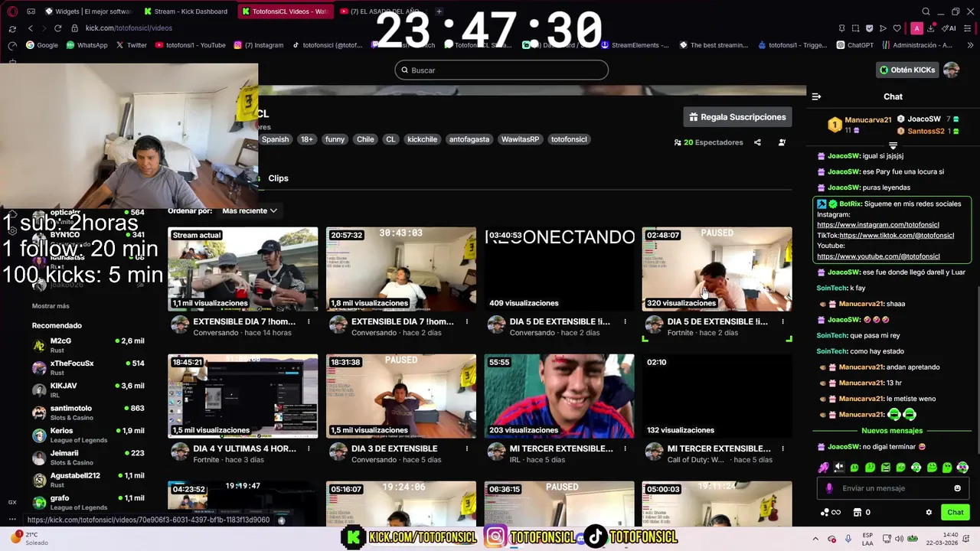Viewport: 980px width, 551px height.
Task: Expand Mostrar más in sidebar channels
Action: [51, 306]
